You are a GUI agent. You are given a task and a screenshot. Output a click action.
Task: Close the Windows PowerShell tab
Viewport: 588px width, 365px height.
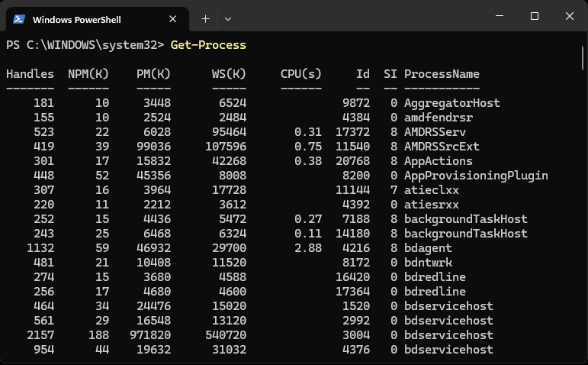172,19
